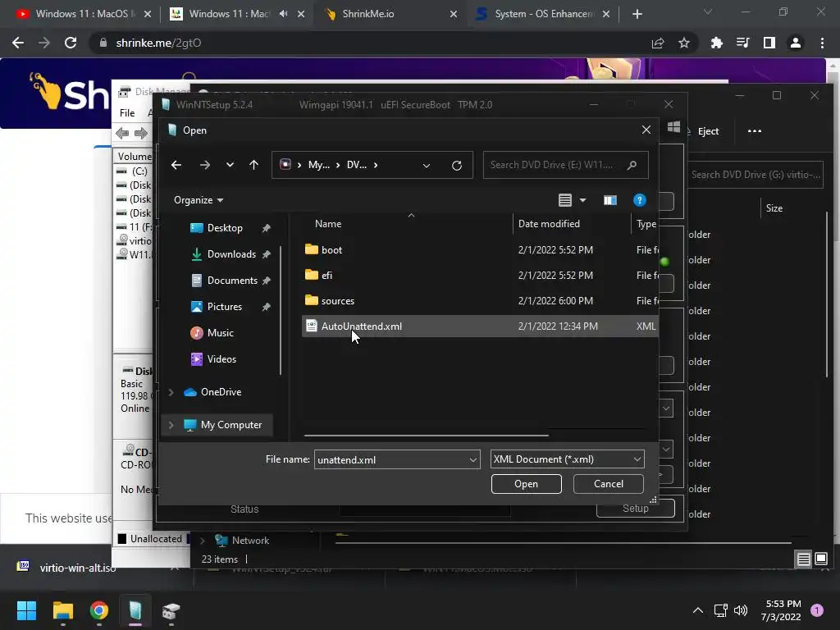The image size is (840, 630).
Task: Switch to details view in File Explorer
Action: [x=803, y=559]
